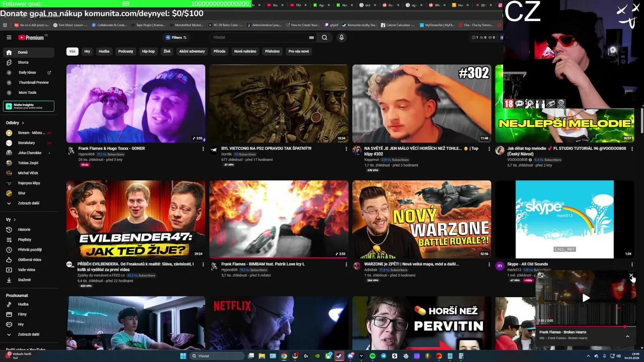Play the miniplayer video
Image resolution: width=644 pixels, height=362 pixels.
586,298
